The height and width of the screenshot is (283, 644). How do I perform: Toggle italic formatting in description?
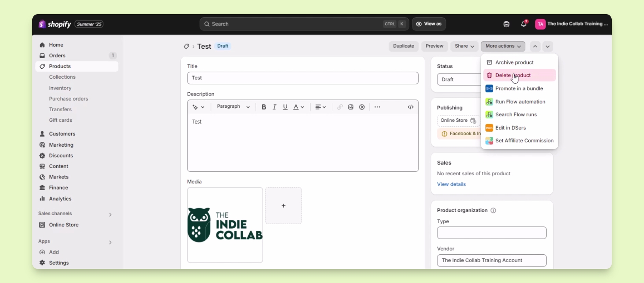tap(274, 107)
